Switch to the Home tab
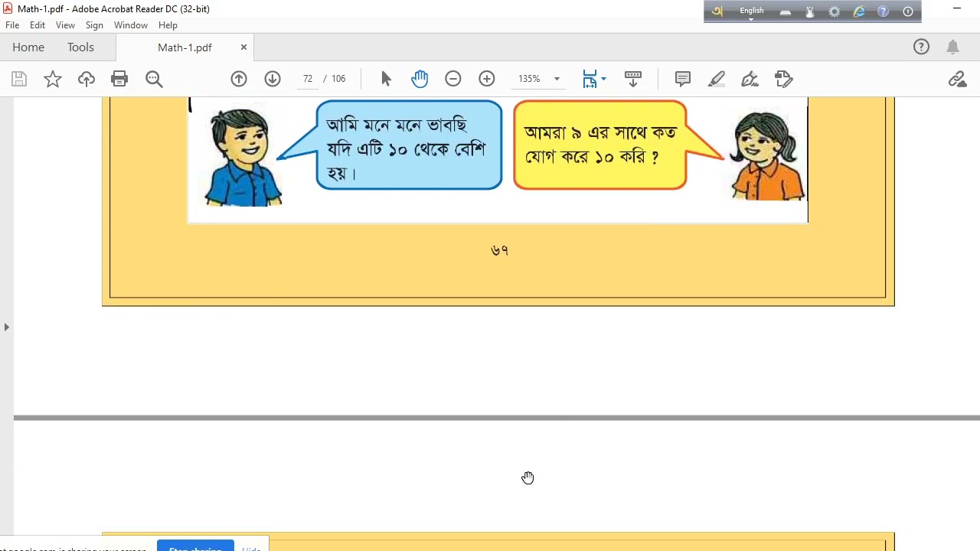The height and width of the screenshot is (551, 980). 28,47
